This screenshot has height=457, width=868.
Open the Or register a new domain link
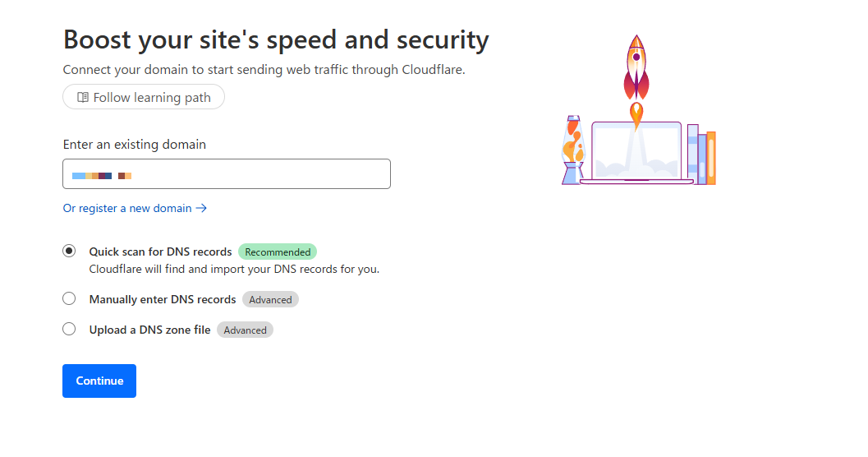pos(127,209)
